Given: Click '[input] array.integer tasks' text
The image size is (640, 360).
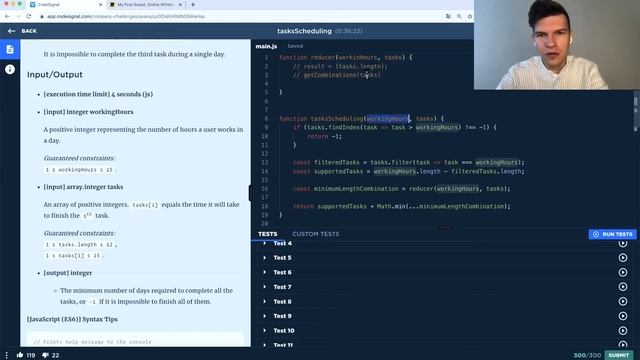Looking at the screenshot, I should coord(83,187).
